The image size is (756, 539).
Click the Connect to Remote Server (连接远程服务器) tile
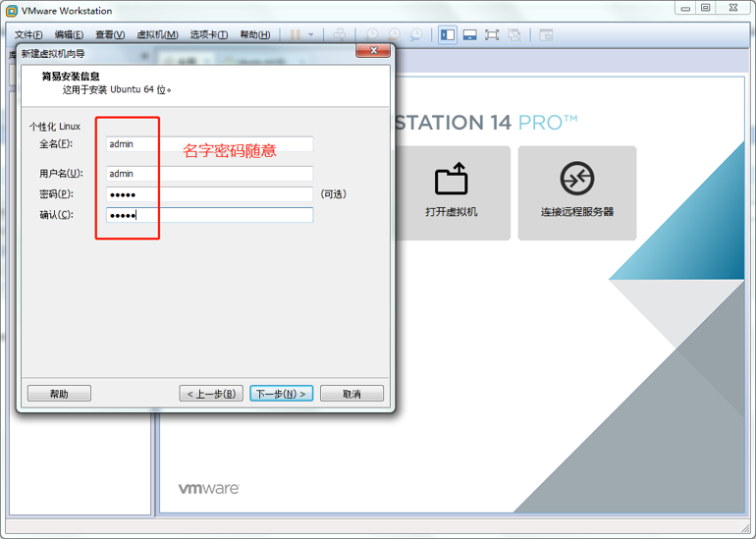(x=576, y=192)
